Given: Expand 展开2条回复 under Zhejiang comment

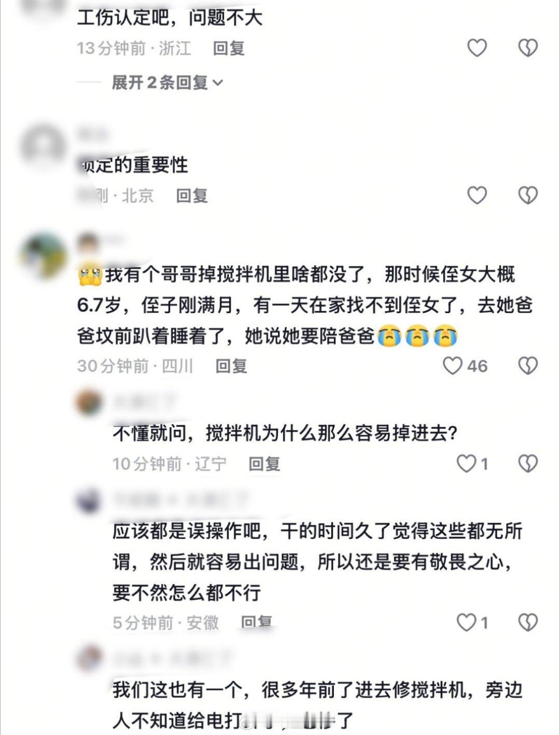Looking at the screenshot, I should click(x=167, y=82).
